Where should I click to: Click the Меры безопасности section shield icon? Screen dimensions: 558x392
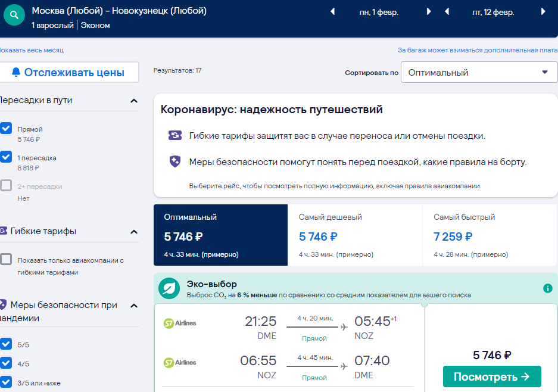pyautogui.click(x=3, y=305)
